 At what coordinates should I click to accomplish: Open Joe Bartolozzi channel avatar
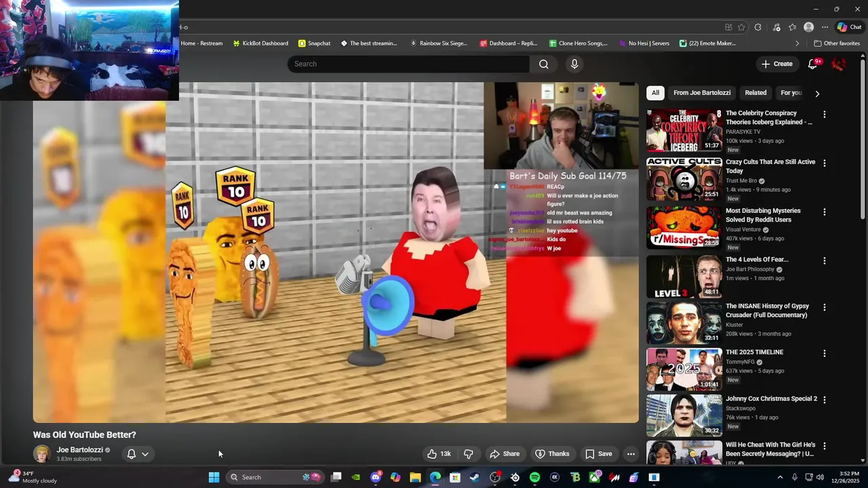pos(42,454)
